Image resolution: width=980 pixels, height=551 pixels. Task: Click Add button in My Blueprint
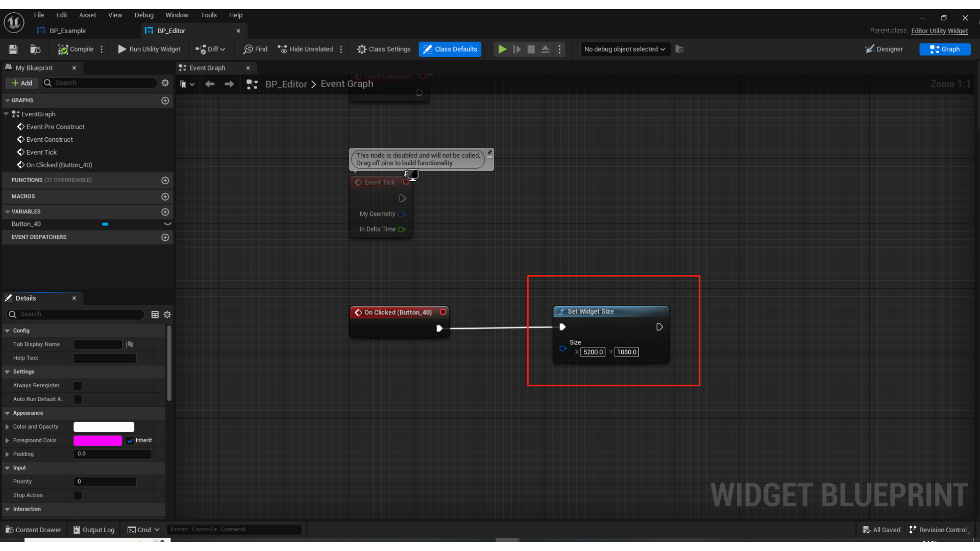pos(21,83)
